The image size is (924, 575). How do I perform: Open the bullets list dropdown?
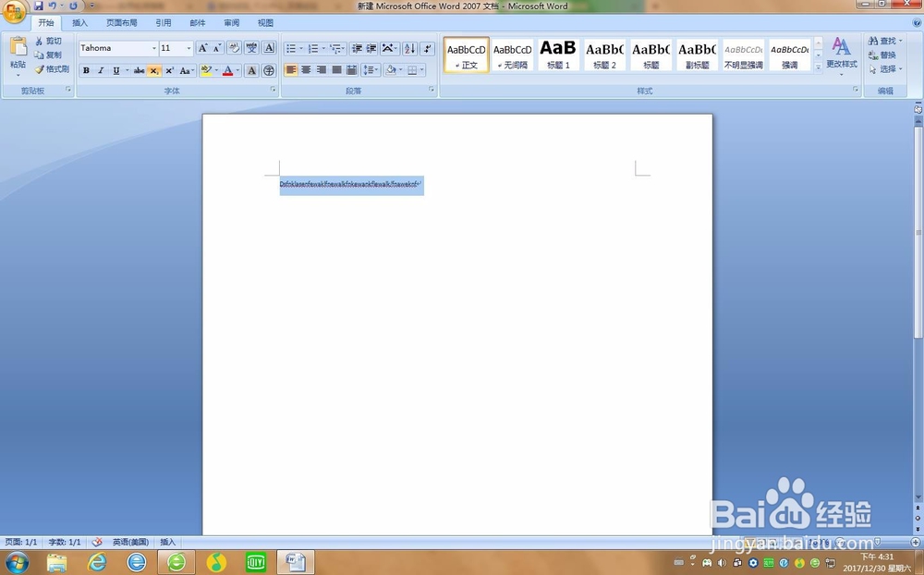[x=301, y=48]
